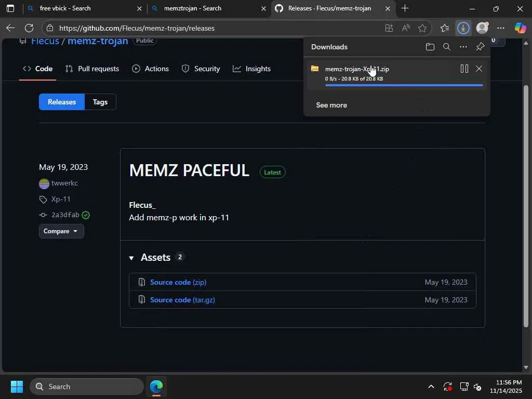532x399 pixels.
Task: Open the memz-trojan repository link
Action: (98, 41)
